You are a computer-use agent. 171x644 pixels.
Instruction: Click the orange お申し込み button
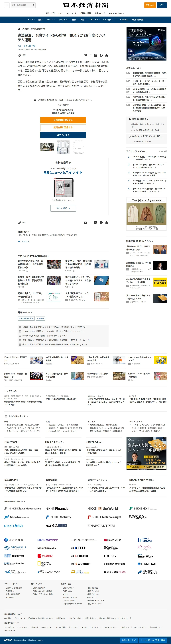[x=150, y=5]
